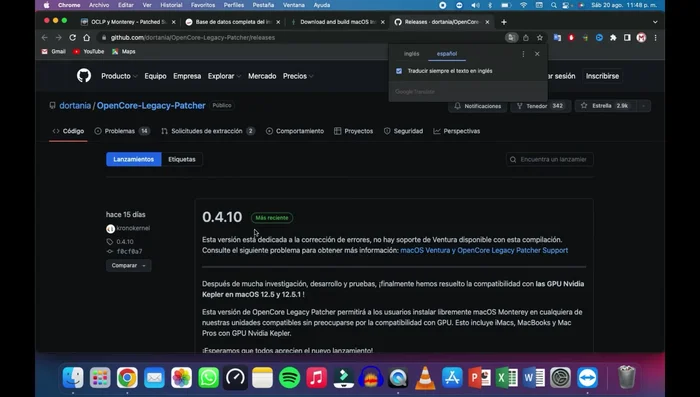Open the Mercado nav link
Image resolution: width=700 pixels, height=397 pixels.
[x=262, y=76]
